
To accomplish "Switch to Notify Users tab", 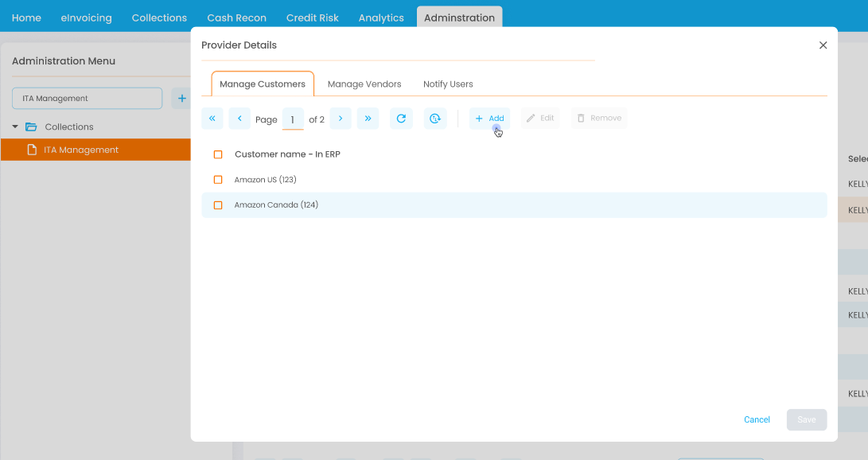I will (x=448, y=84).
